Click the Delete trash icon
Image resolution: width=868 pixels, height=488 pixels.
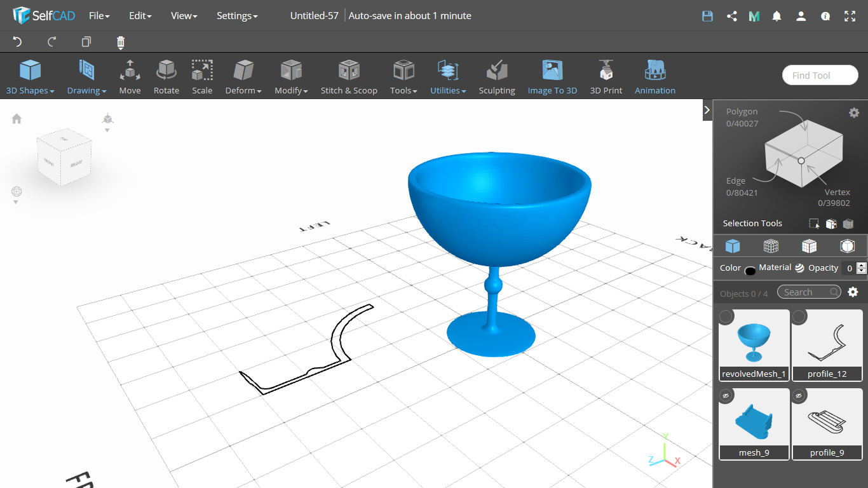click(121, 42)
